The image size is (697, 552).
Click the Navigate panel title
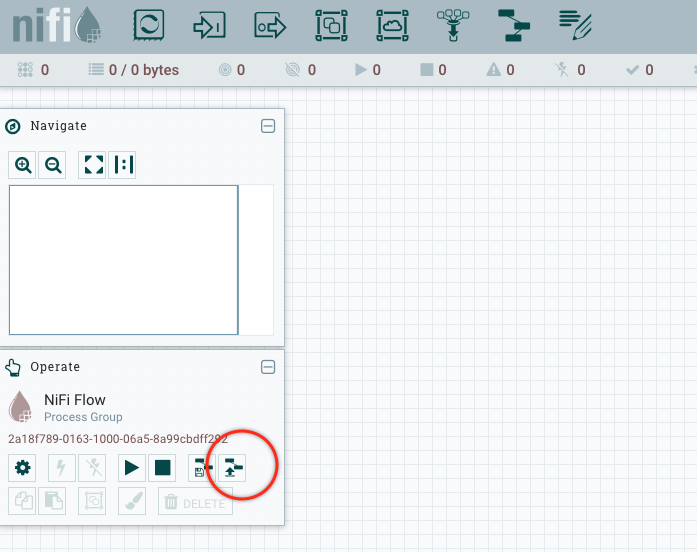(x=58, y=126)
